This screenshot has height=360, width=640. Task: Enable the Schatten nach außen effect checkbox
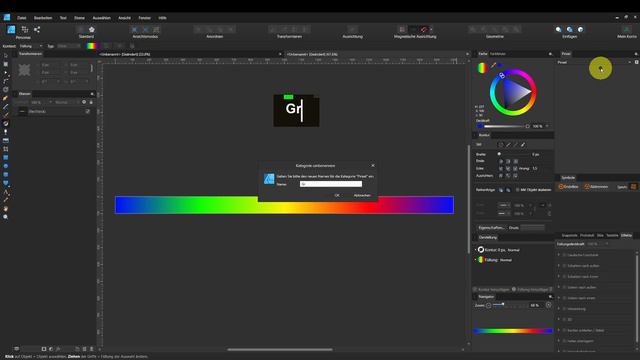564,266
